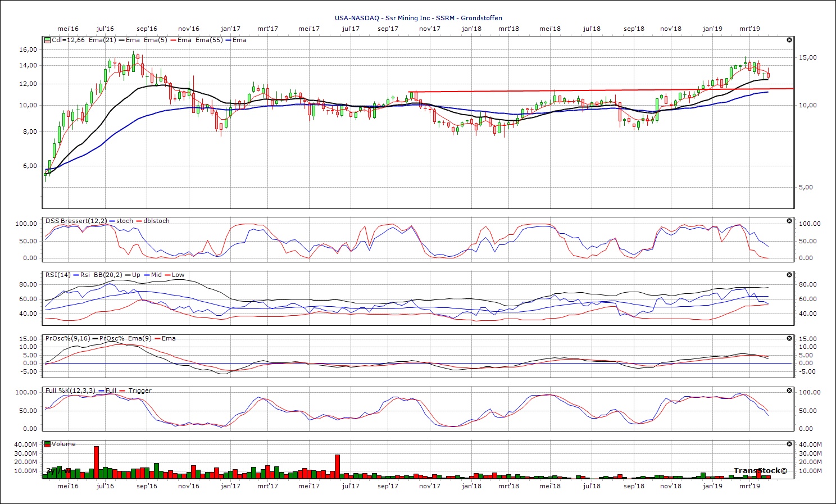The height and width of the screenshot is (504, 836).
Task: Click the 40.00M label on left volume axis
Action: tap(26, 444)
